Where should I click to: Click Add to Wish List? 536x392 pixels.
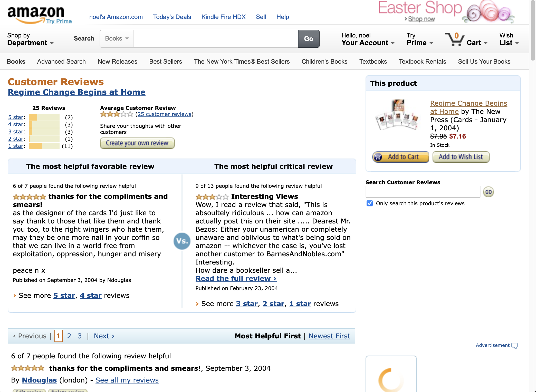[x=461, y=157]
